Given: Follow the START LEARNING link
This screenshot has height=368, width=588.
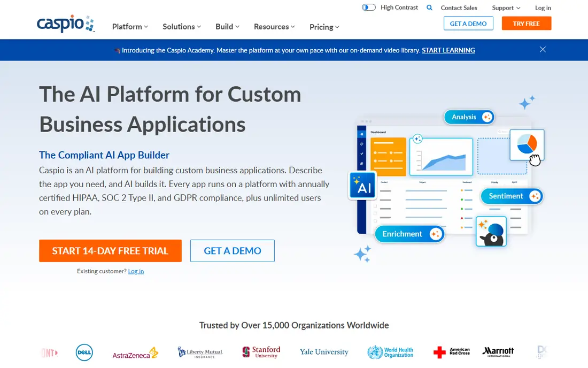Looking at the screenshot, I should [448, 50].
